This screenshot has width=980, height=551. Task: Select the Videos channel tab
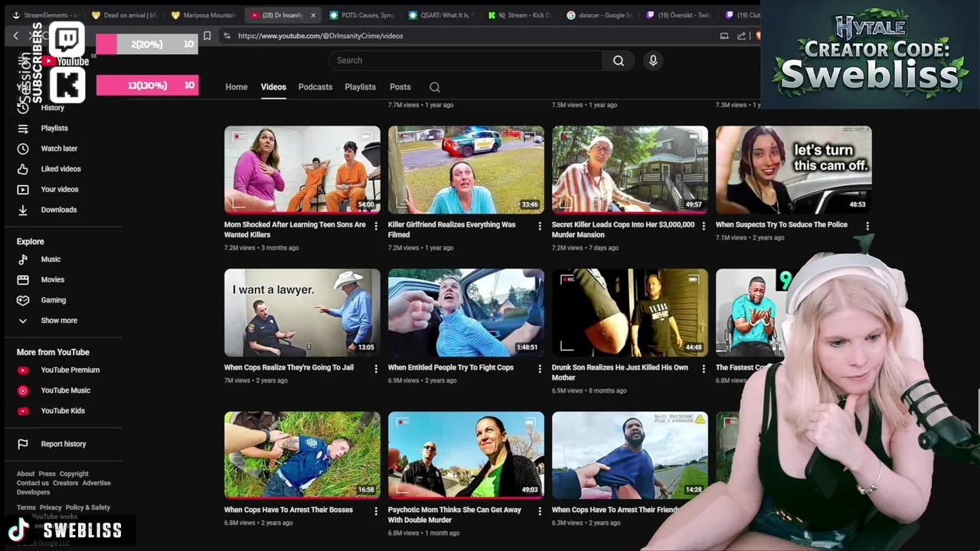[x=273, y=87]
